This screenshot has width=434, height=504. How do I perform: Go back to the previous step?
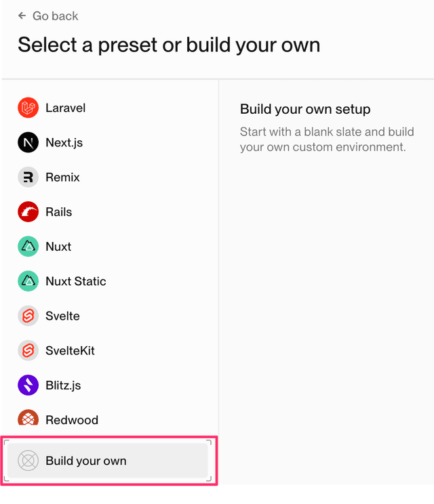point(55,16)
